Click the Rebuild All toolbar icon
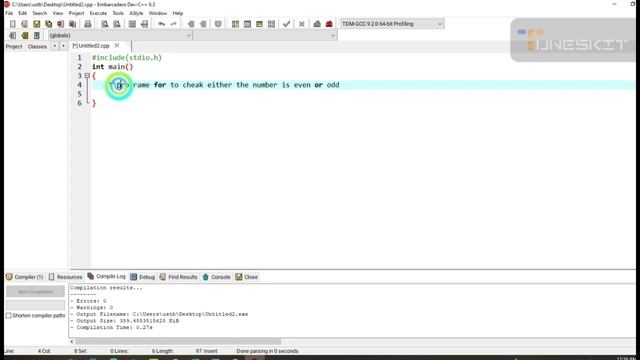Screen dimensions: 640x360 coord(271,24)
